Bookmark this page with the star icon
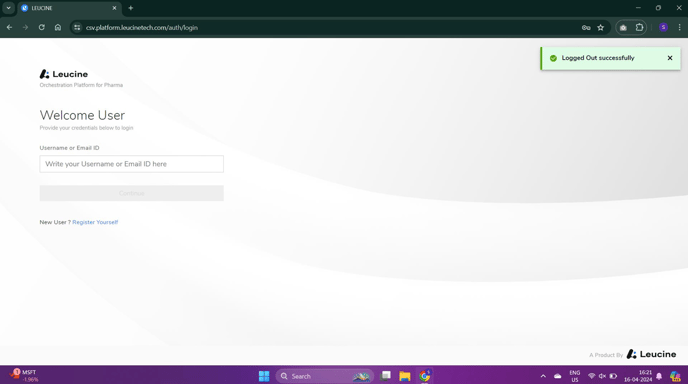This screenshot has height=384, width=688. [x=601, y=28]
